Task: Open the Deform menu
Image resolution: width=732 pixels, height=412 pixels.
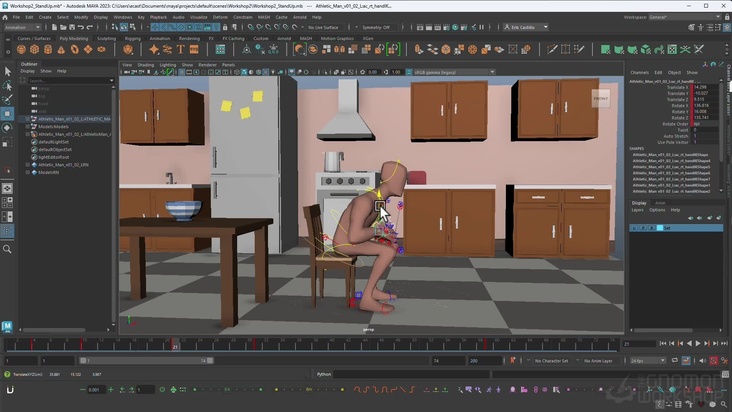Action: (219, 17)
